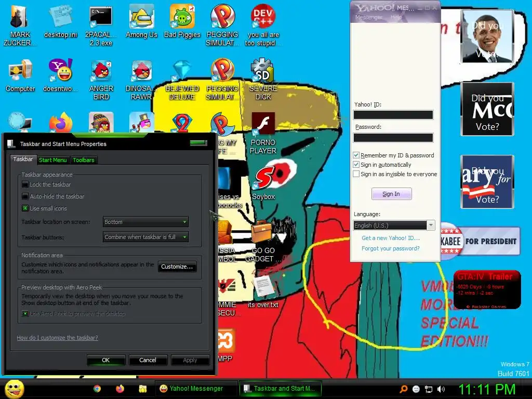Image resolution: width=532 pixels, height=399 pixels.
Task: Click OK in Taskbar Properties
Action: 106,360
